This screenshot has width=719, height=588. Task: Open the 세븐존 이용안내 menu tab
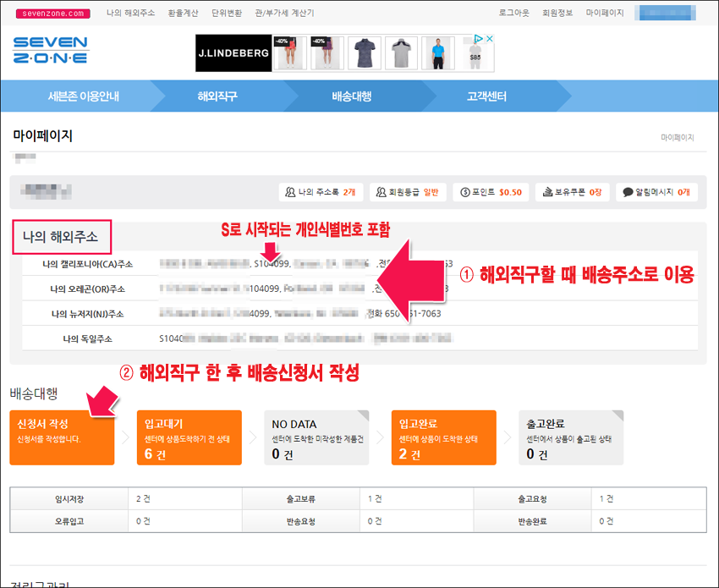pyautogui.click(x=83, y=96)
